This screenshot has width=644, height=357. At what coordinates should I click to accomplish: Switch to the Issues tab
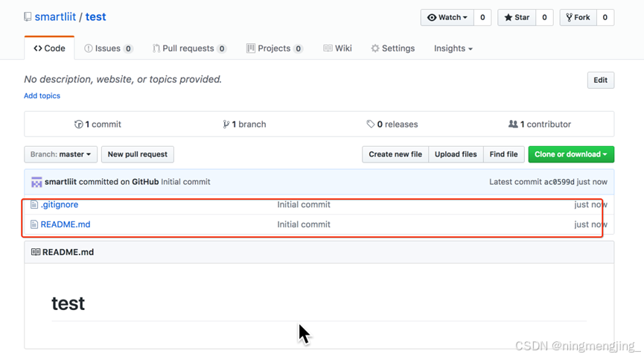[109, 48]
